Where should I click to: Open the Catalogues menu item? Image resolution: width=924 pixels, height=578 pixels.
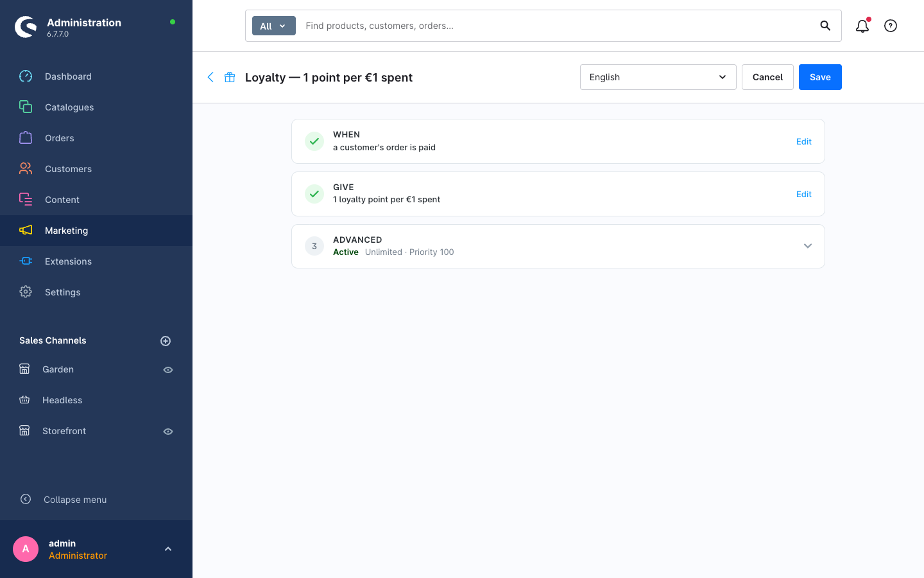tap(96, 107)
